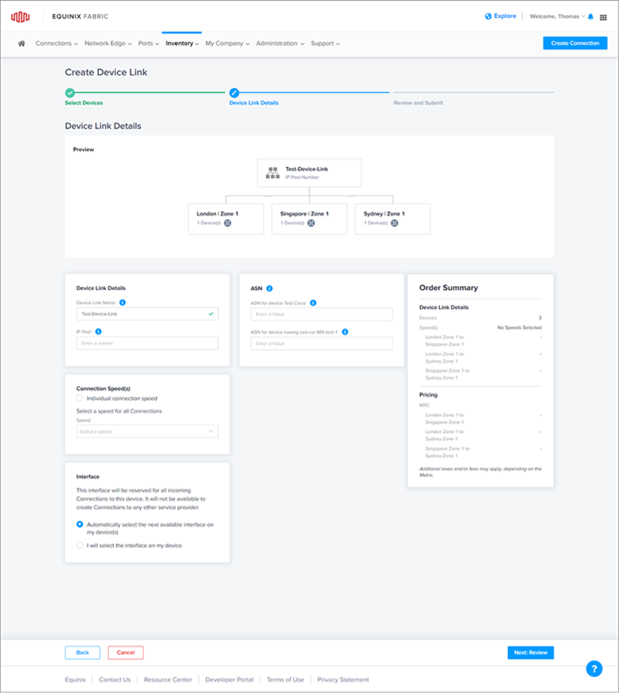
Task: Expand the Ports menu
Action: pyautogui.click(x=148, y=43)
